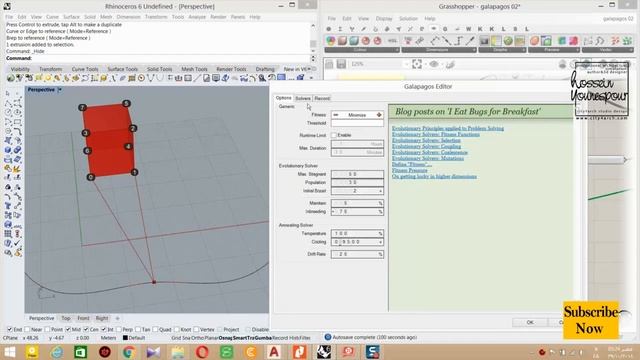Open 'Evolutionary Solvers: Fitness Functions' link
This screenshot has height=360, width=640.
point(436,134)
